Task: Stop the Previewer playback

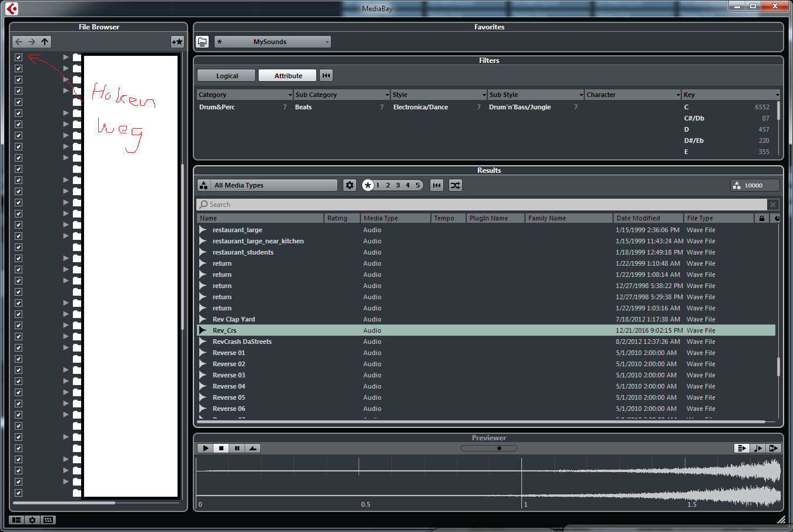Action: pyautogui.click(x=221, y=448)
